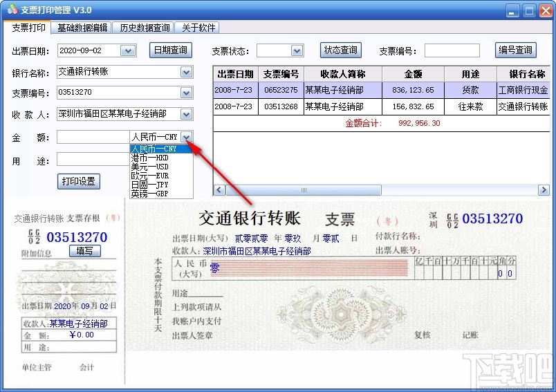Screen dimensions: 556x392
Task: Click the table's 用途 column header
Action: pos(470,74)
